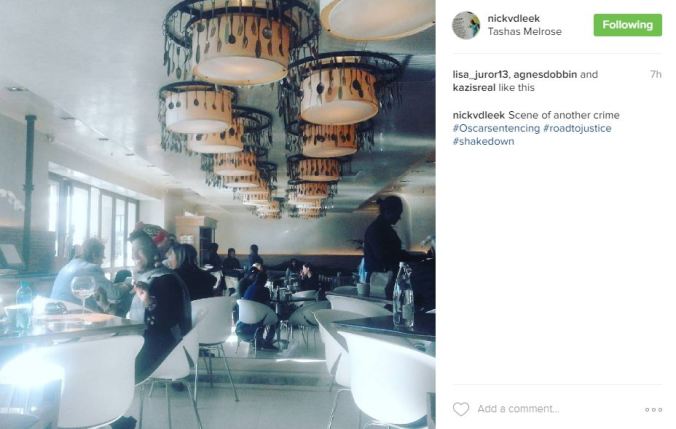
Task: Open kazisreal's profile from likes
Action: coord(474,88)
